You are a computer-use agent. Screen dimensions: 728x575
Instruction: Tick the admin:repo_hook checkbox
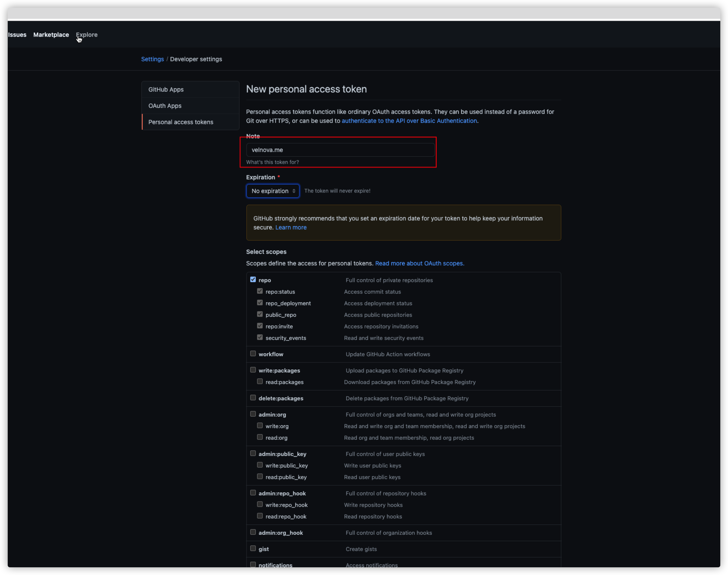[x=253, y=493]
